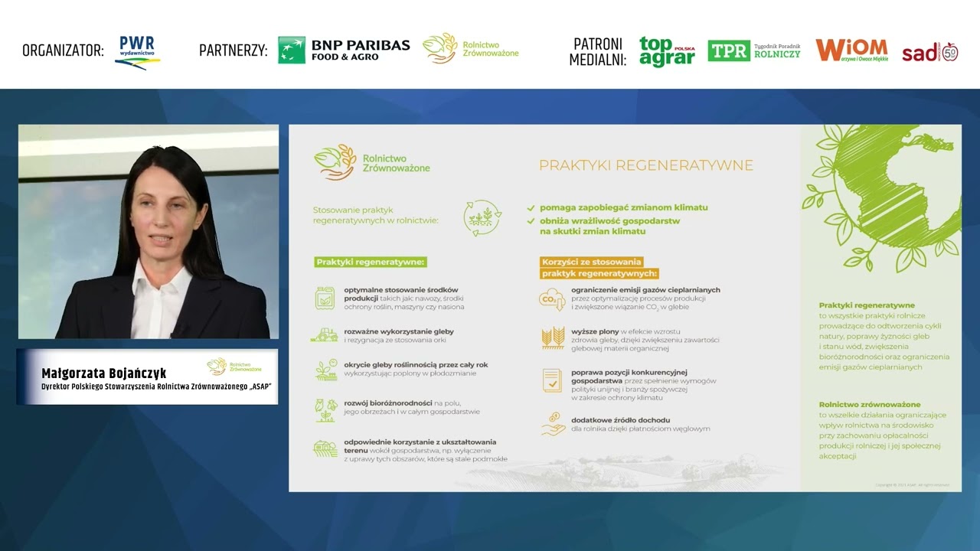The height and width of the screenshot is (551, 980).
Task: Click the text Stosowanie praktyk regeneratywnych w rolnictwie
Action: tap(376, 215)
